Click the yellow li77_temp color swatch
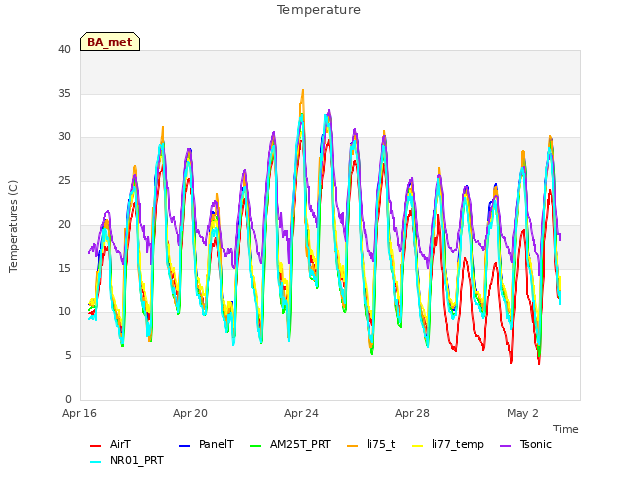Screen dimensions: 640x480 418,446
